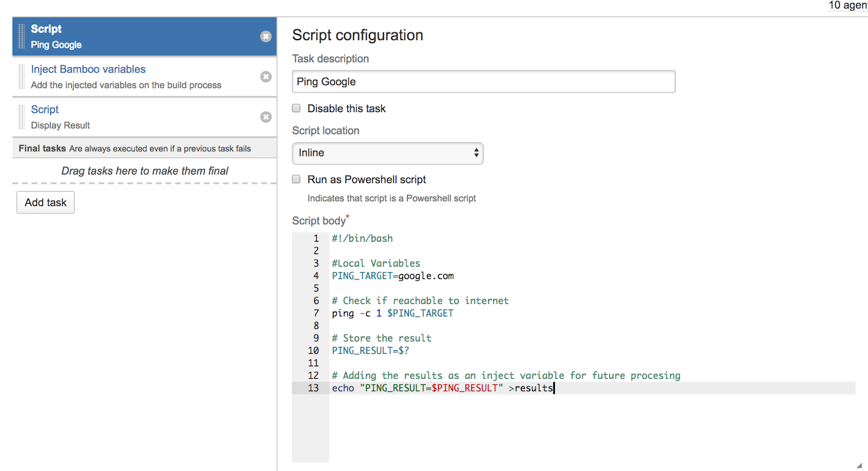The image size is (868, 471).
Task: Click the script body resize handle corner
Action: [859, 466]
